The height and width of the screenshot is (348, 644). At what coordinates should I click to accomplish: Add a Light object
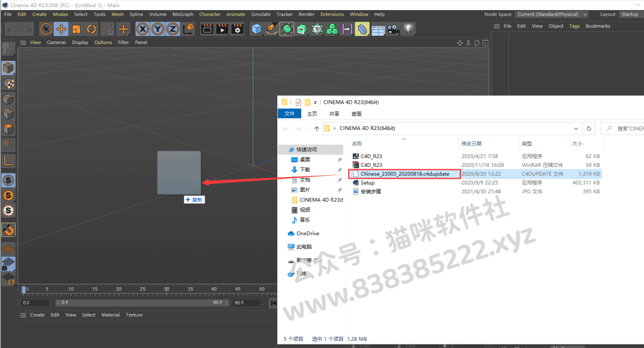click(408, 29)
